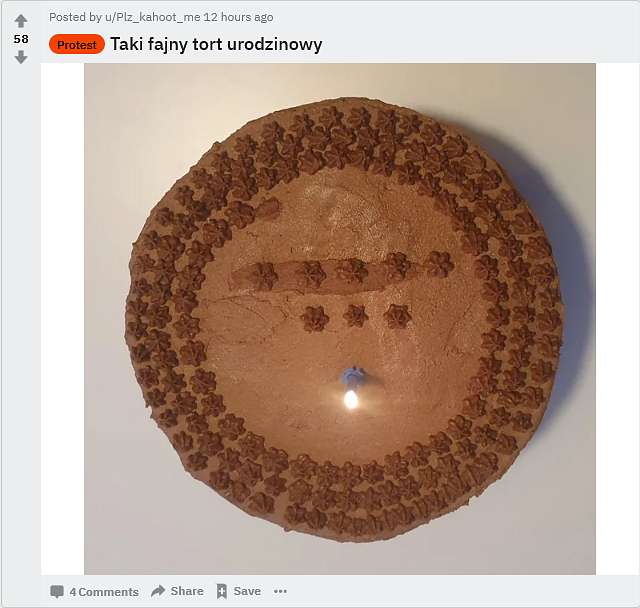Upvote the birthday cake post
640x608 pixels.
[x=21, y=21]
